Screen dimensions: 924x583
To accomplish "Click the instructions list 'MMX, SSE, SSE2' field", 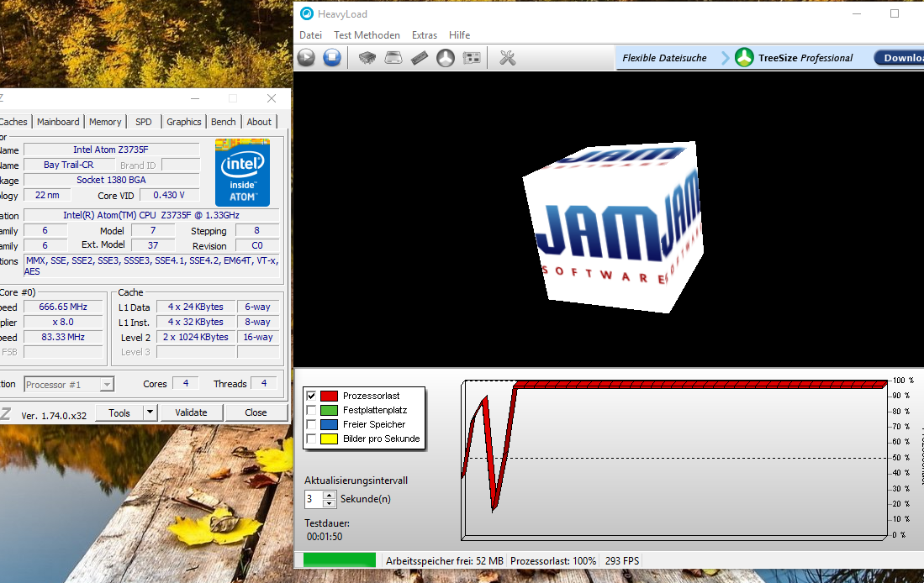I will click(x=151, y=265).
